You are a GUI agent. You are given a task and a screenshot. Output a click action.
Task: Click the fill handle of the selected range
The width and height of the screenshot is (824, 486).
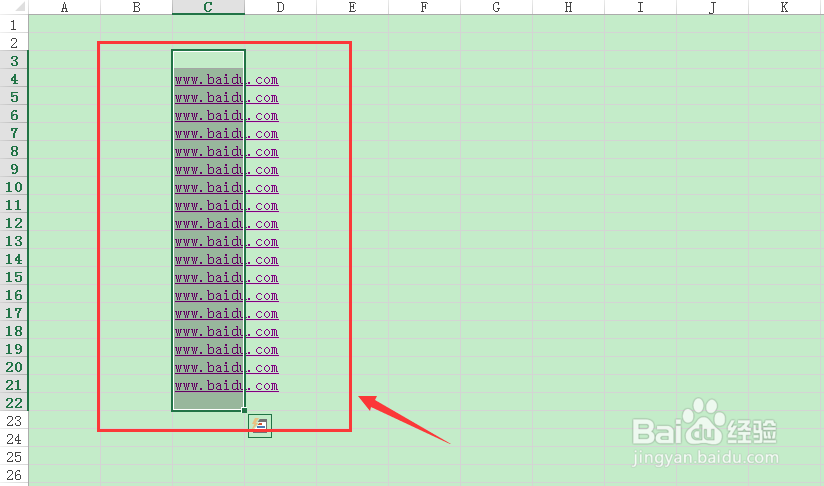[x=244, y=410]
